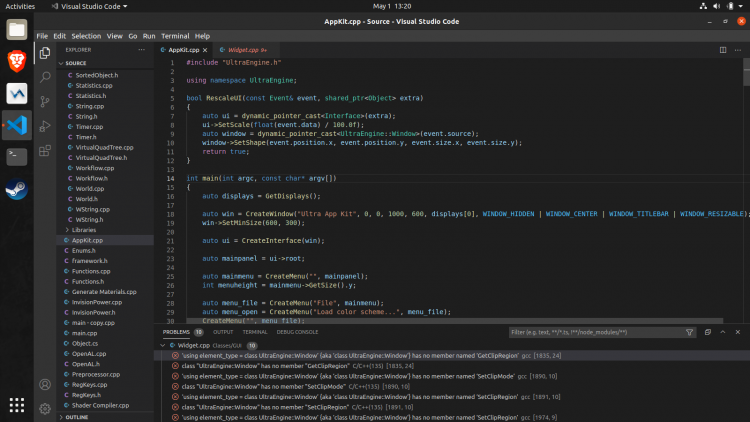Open the Extensions view
This screenshot has height=422, width=750.
coord(45,151)
